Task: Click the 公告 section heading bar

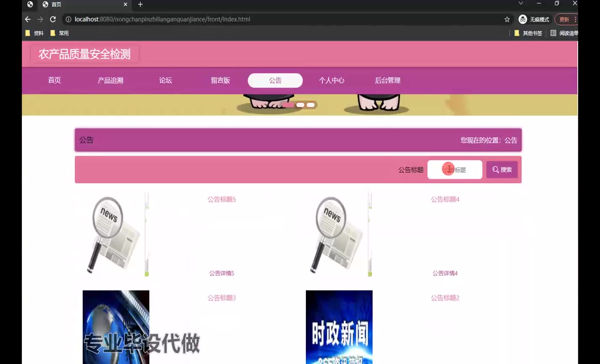Action: point(298,140)
